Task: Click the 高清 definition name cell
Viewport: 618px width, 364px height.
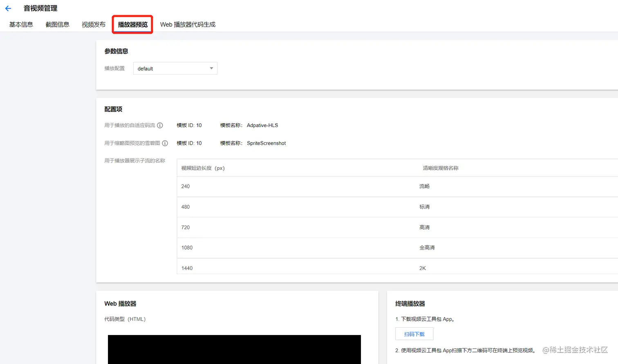Action: pyautogui.click(x=425, y=227)
